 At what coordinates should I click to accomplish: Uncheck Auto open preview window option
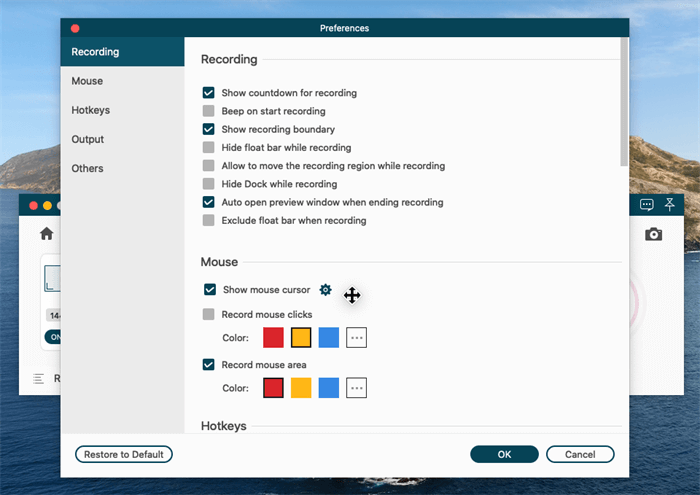pos(209,202)
